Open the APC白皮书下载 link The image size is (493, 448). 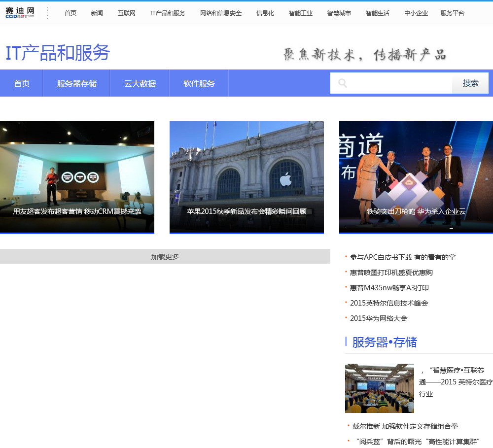[x=402, y=257]
